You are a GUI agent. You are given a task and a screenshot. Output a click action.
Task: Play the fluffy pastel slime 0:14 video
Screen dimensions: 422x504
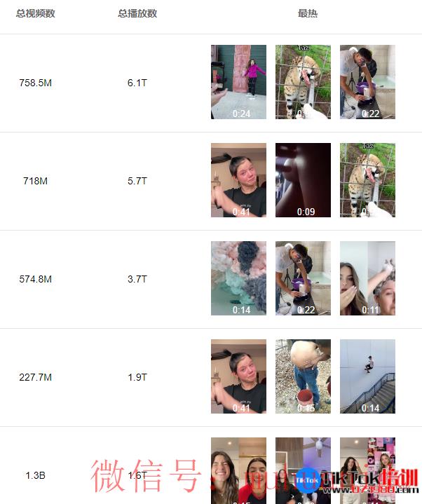[238, 278]
